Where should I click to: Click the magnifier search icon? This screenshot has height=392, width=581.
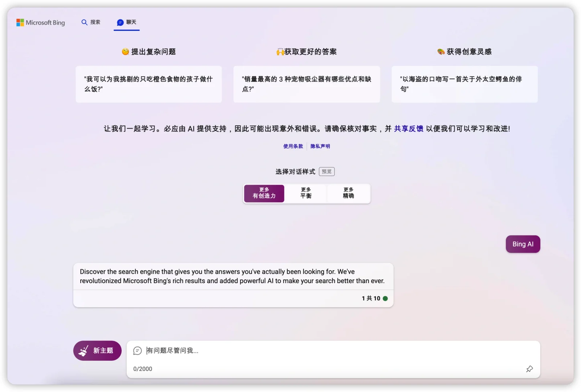[x=84, y=22]
